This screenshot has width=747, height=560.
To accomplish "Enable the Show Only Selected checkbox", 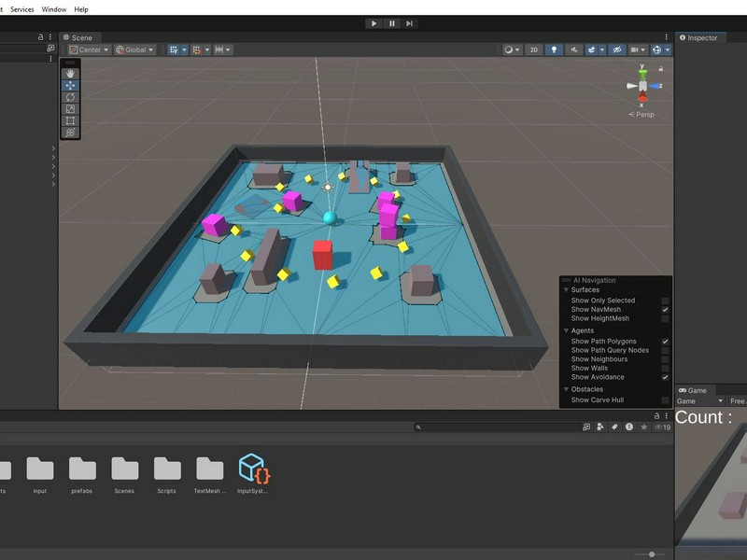I will pyautogui.click(x=665, y=301).
